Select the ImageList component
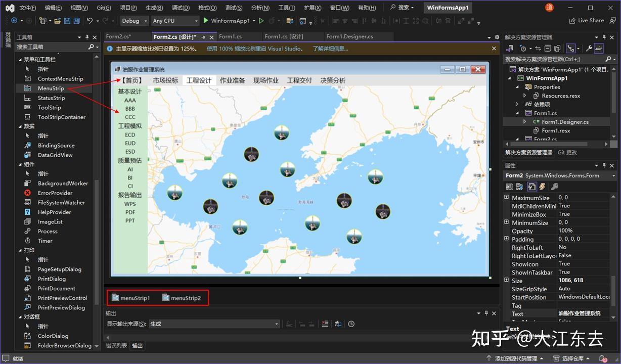 tap(50, 222)
